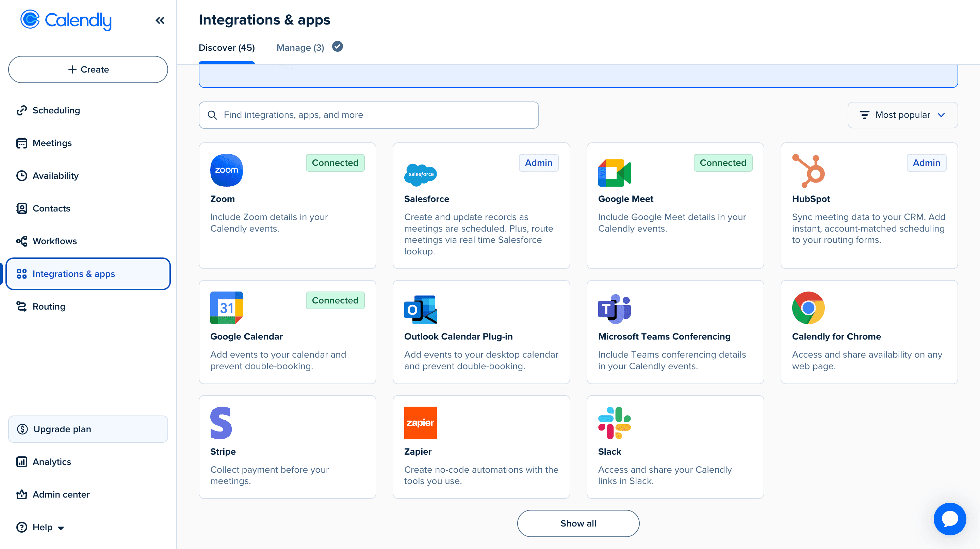Click the Admin center crown icon
Image resolution: width=980 pixels, height=549 pixels.
pyautogui.click(x=22, y=495)
